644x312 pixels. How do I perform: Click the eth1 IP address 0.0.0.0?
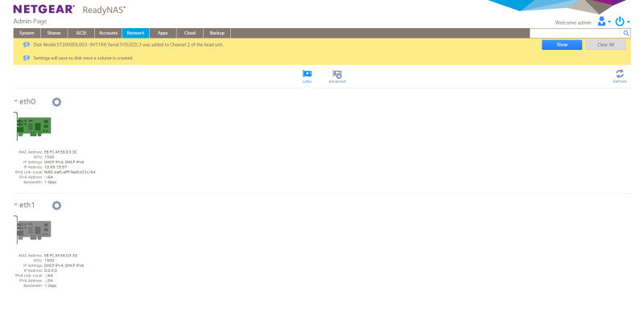point(51,270)
